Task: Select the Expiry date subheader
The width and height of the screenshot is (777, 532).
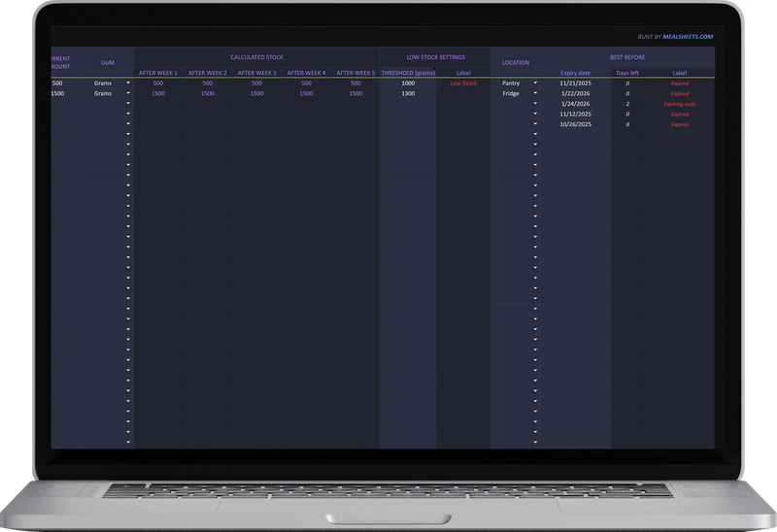Action: 575,73
